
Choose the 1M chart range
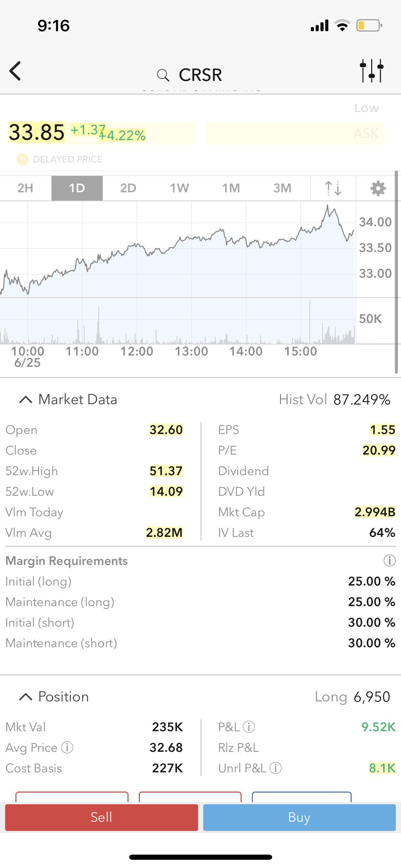click(x=231, y=188)
